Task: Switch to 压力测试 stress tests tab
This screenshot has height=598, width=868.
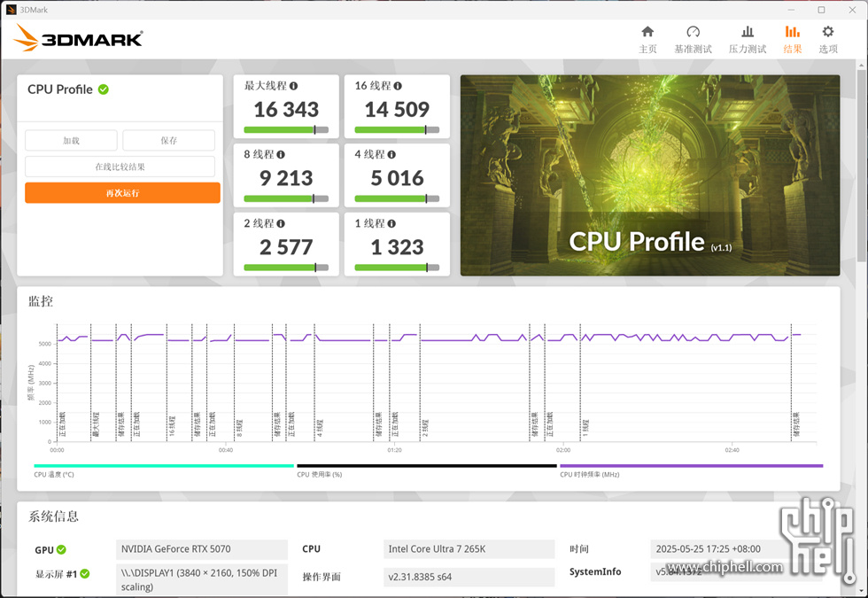Action: 748,39
